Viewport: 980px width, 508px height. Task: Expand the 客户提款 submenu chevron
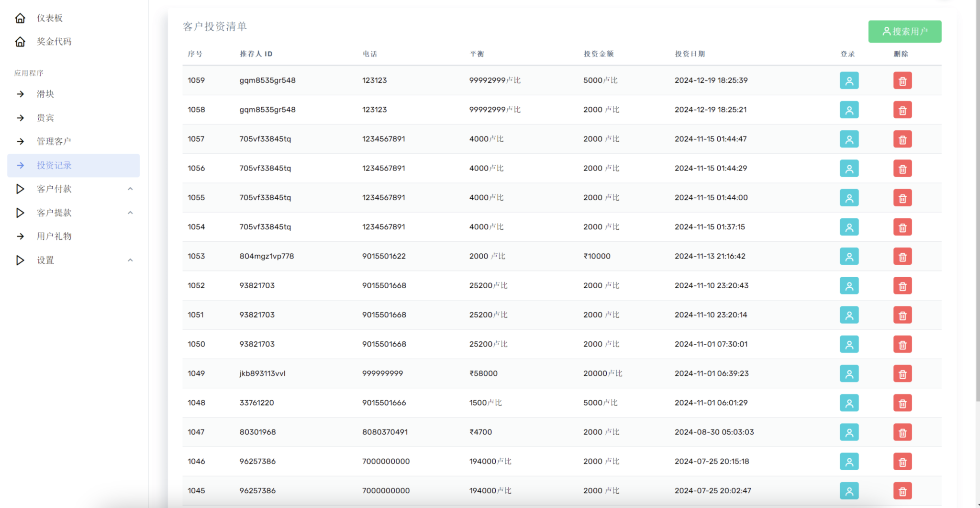point(130,213)
